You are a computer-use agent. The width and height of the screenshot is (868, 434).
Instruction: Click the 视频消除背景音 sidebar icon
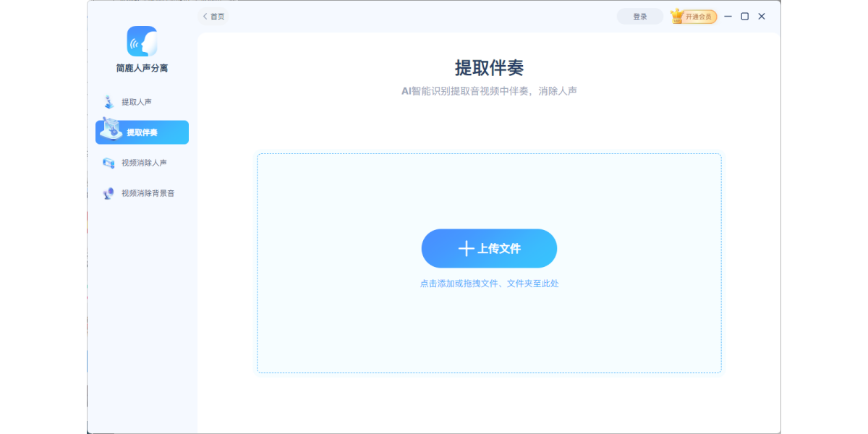coord(109,193)
